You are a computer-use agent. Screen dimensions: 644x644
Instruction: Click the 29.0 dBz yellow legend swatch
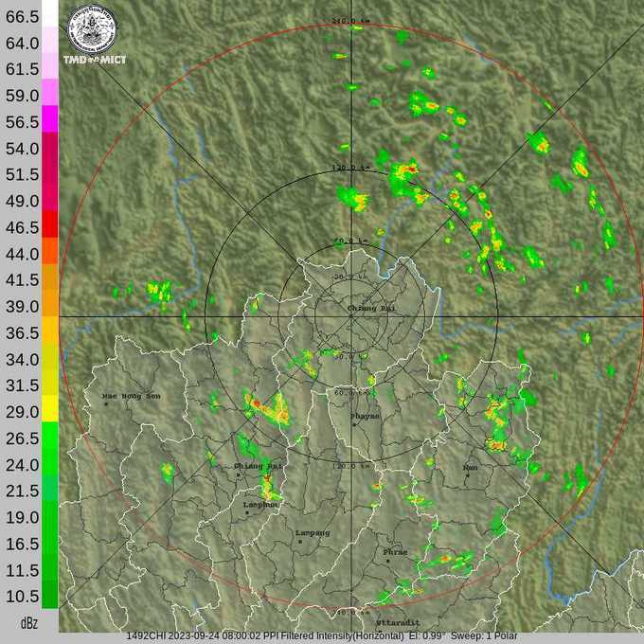click(x=49, y=412)
